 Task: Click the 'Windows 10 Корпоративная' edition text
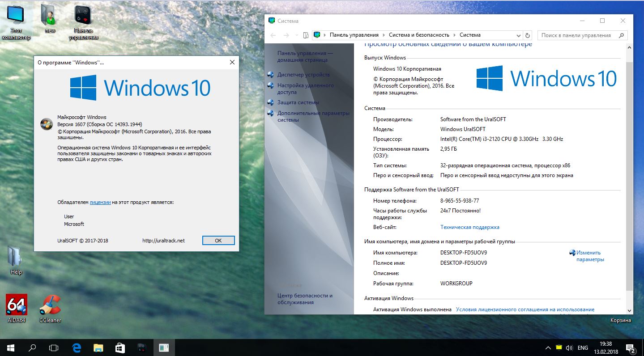coord(407,69)
